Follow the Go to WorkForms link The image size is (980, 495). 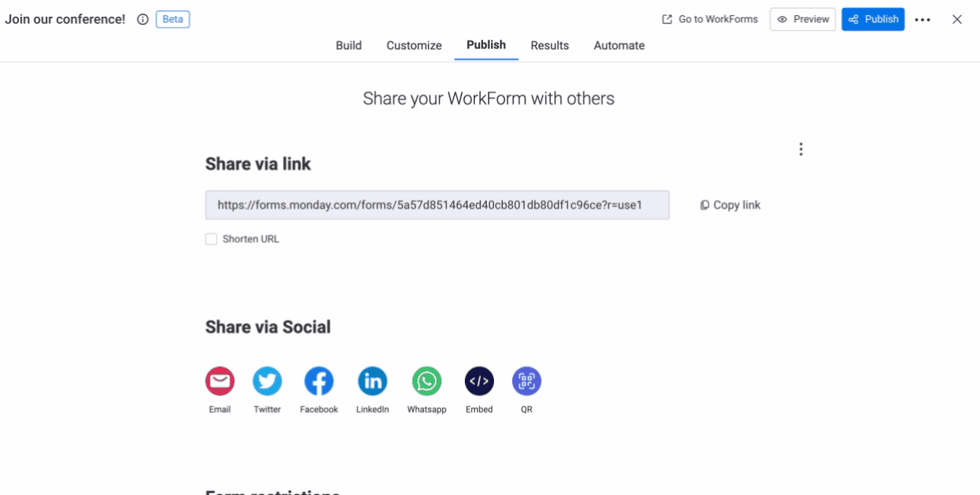[710, 20]
